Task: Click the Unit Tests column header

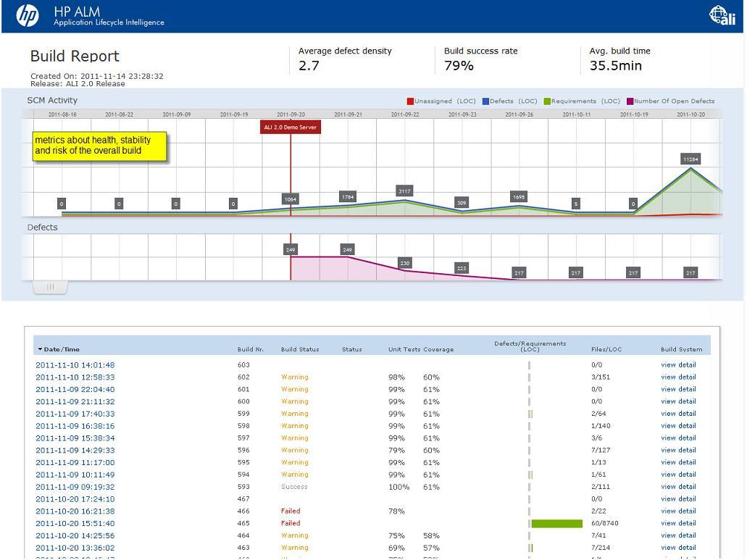Action: [x=404, y=349]
